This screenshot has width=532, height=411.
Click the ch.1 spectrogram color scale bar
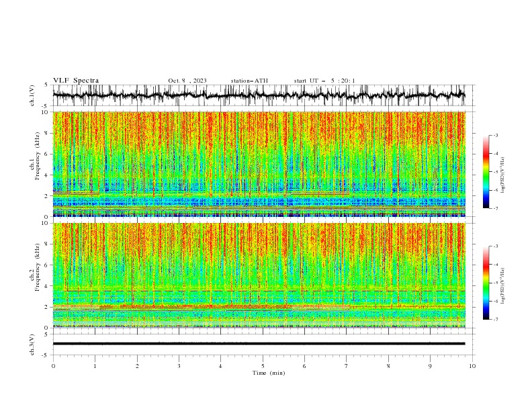[x=486, y=172]
